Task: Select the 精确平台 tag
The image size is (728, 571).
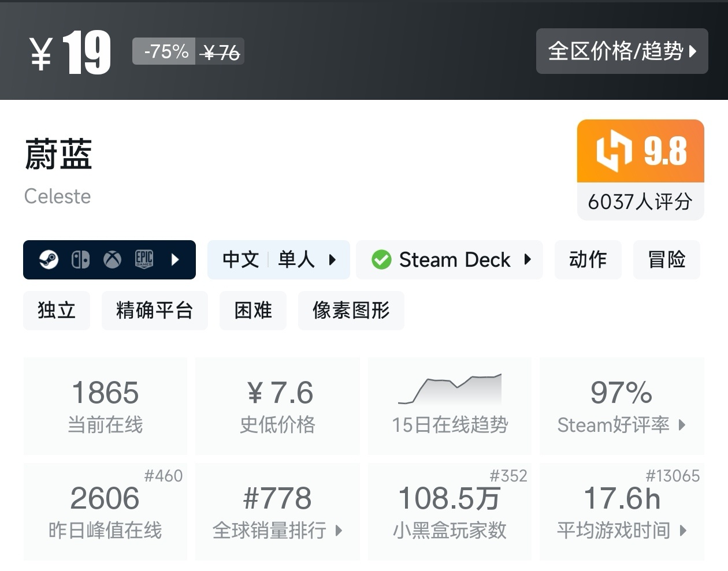Action: point(154,311)
